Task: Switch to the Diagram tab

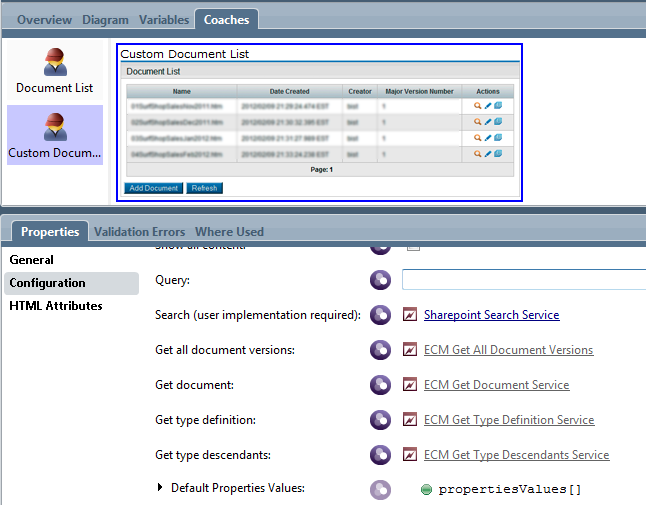Action: pyautogui.click(x=105, y=20)
